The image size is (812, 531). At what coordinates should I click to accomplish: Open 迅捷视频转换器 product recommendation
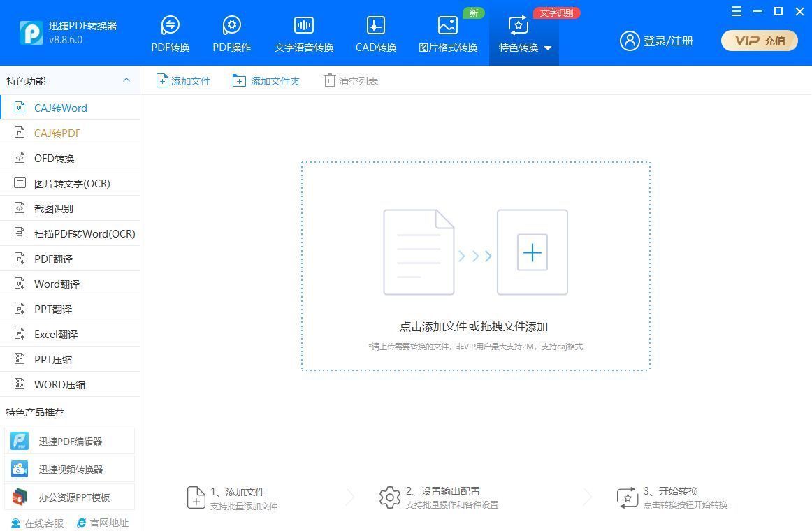[69, 469]
